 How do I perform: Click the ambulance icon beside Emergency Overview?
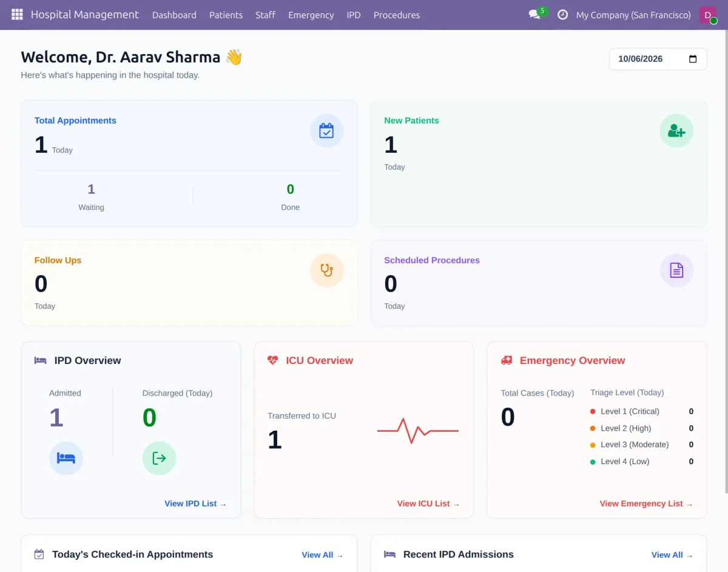507,360
